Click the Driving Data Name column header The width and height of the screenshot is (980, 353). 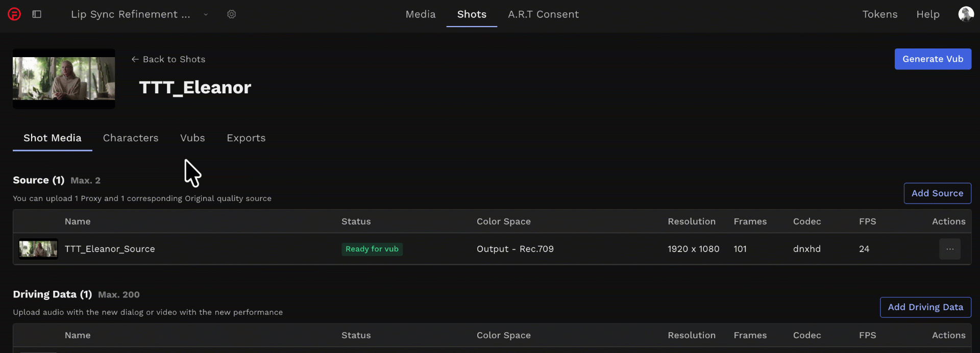[78, 335]
